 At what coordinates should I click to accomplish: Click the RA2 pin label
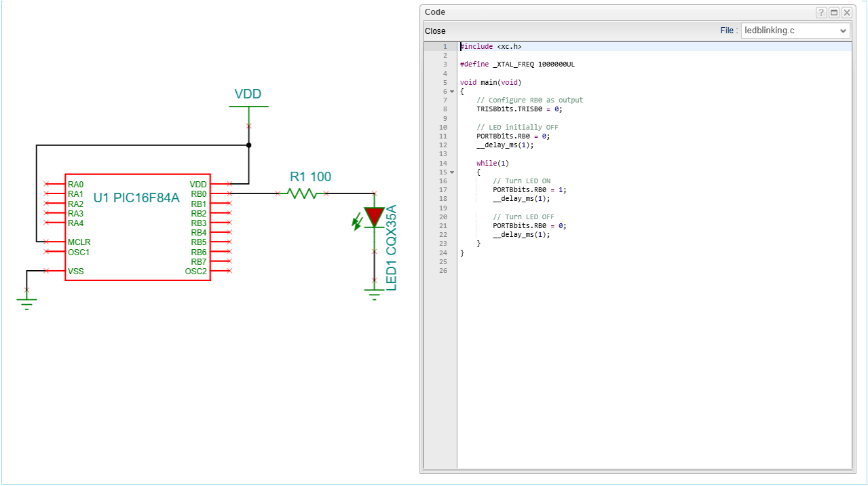[75, 204]
